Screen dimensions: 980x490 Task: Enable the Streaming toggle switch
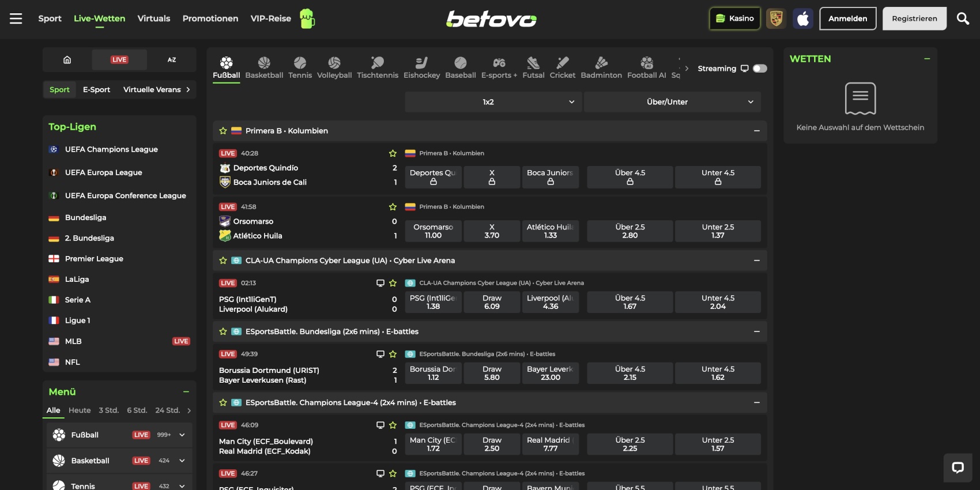click(x=760, y=69)
